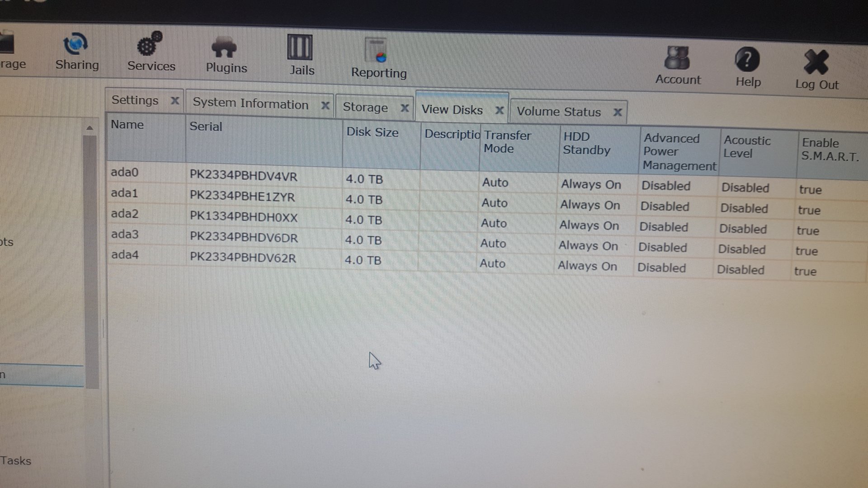
Task: Open the Jails icon
Action: tap(300, 47)
